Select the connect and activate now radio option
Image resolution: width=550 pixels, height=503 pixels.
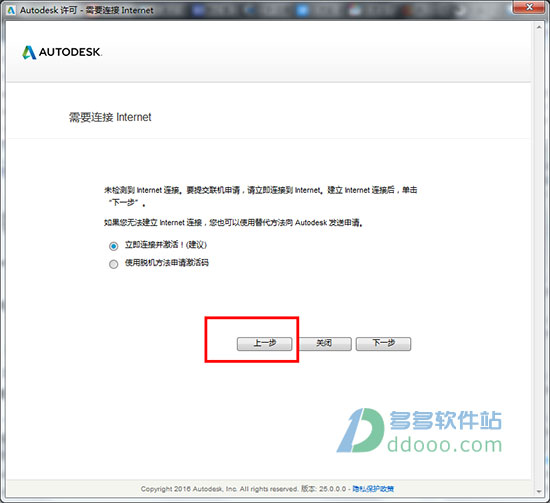click(x=113, y=246)
